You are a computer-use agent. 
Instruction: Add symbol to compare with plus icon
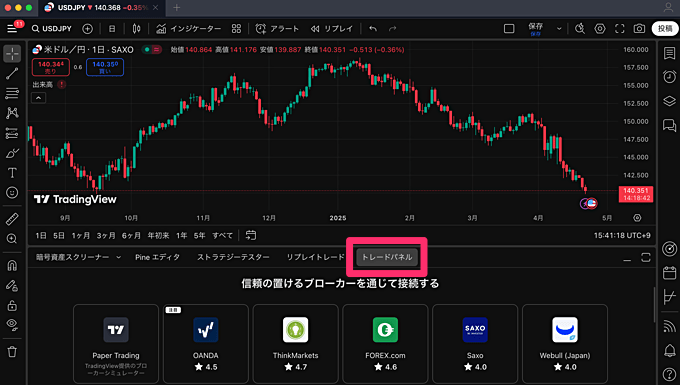(88, 29)
